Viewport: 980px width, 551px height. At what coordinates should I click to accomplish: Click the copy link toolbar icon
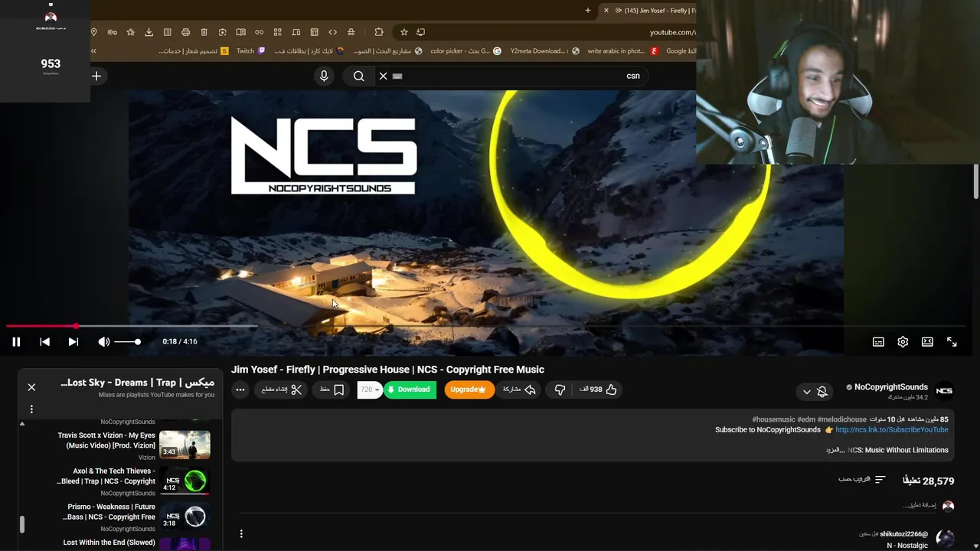259,32
